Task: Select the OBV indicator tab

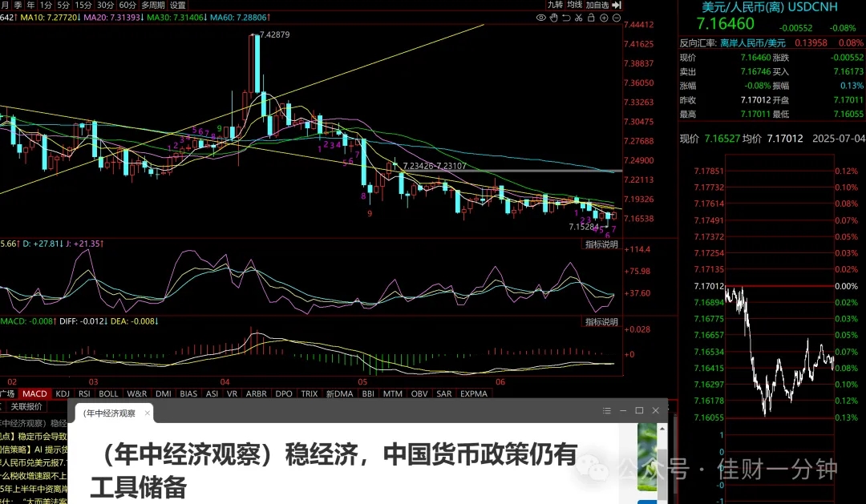Action: pyautogui.click(x=419, y=393)
